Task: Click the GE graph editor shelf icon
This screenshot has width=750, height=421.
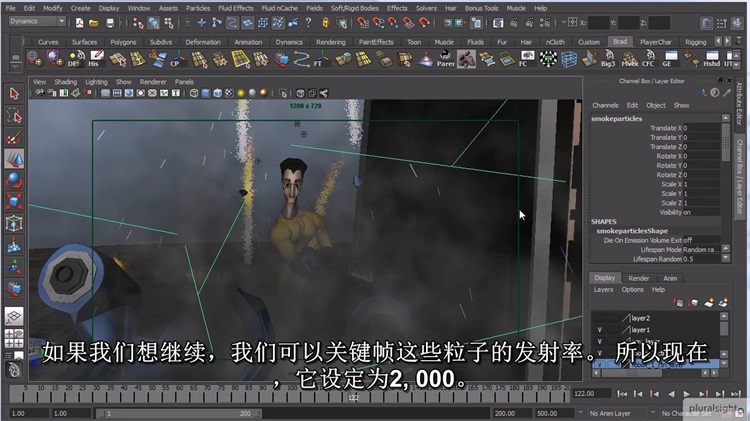Action: tap(669, 59)
